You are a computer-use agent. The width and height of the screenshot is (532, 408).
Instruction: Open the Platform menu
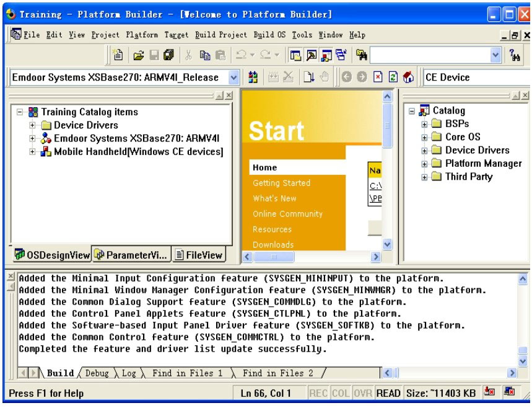(142, 35)
